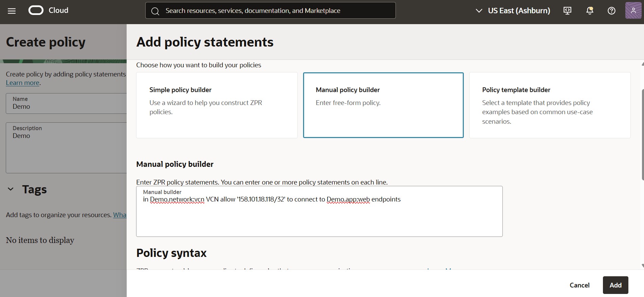644x297 pixels.
Task: Open the hamburger navigation menu
Action: [12, 11]
